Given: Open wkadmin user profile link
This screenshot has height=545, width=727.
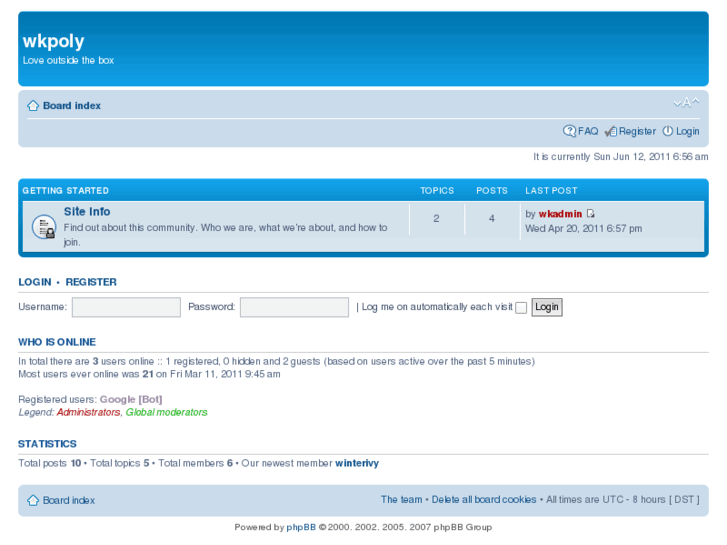Looking at the screenshot, I should point(560,214).
